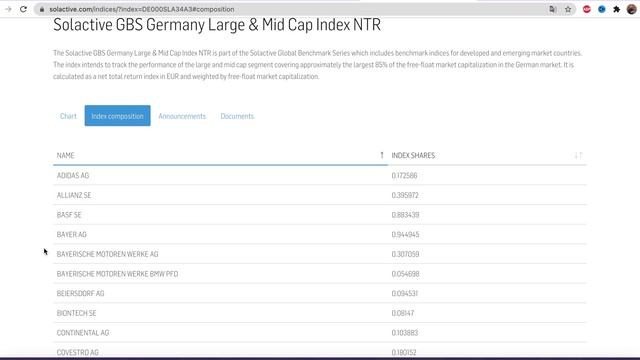Click the browser forward arrow
Viewport: 640px width, 360px height.
coord(8,9)
